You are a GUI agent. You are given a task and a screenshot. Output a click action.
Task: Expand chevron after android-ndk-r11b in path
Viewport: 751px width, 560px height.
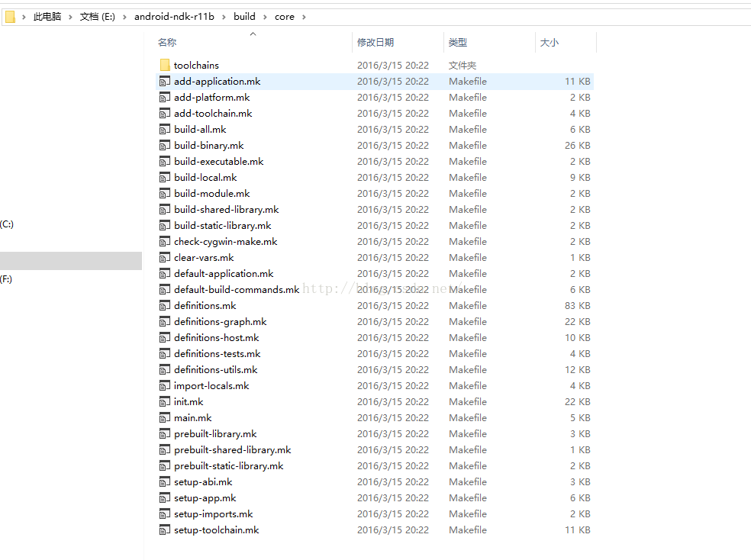coord(224,18)
